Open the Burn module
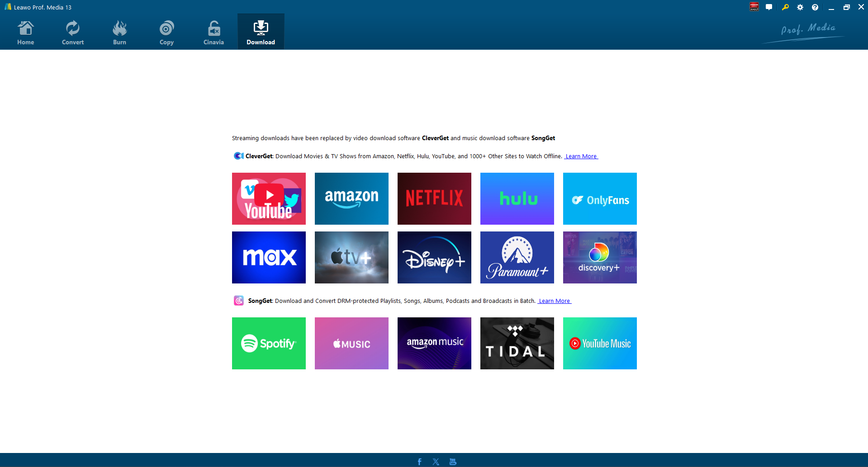The width and height of the screenshot is (868, 467). tap(120, 33)
